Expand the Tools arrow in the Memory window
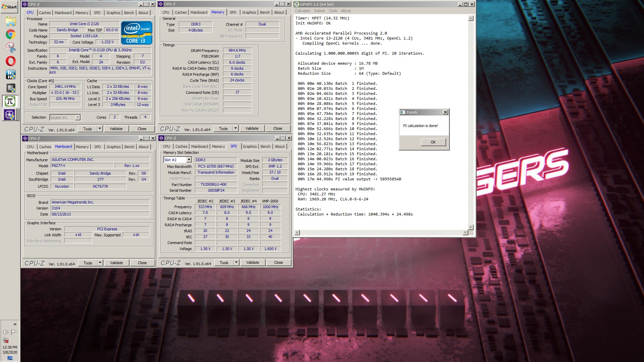Image resolution: width=644 pixels, height=362 pixels. [235, 128]
